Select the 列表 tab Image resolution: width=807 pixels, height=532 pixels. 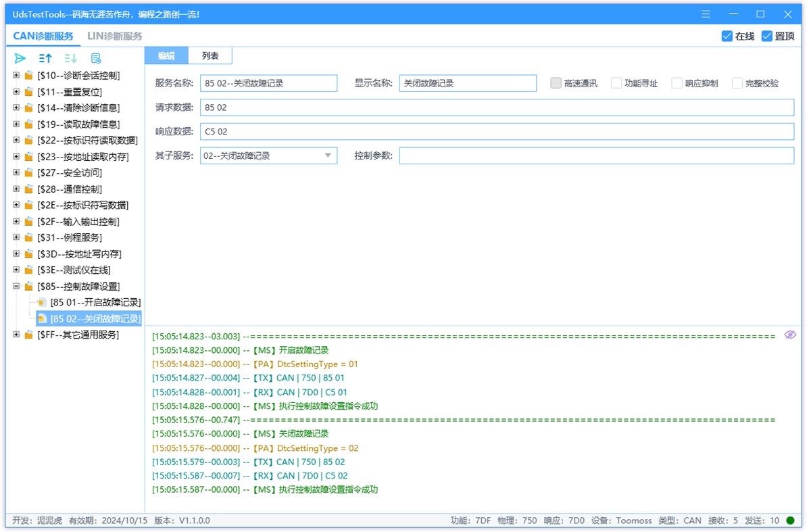(210, 55)
